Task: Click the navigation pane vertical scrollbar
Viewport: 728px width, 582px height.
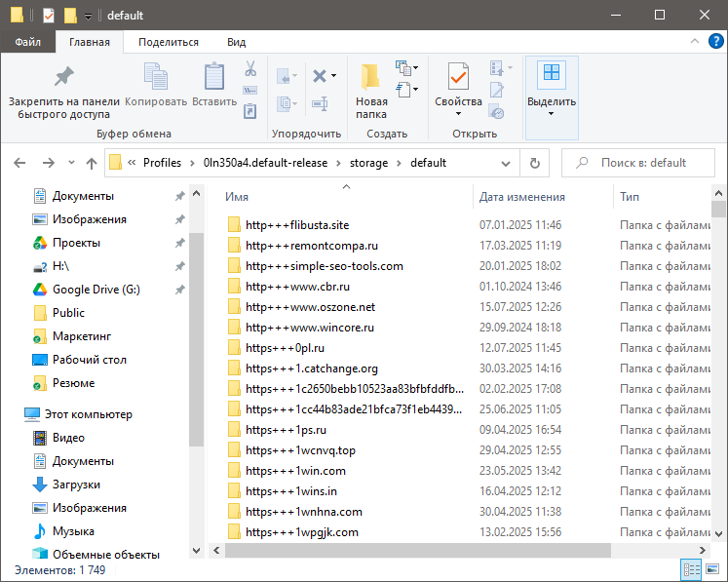Action: [197, 339]
